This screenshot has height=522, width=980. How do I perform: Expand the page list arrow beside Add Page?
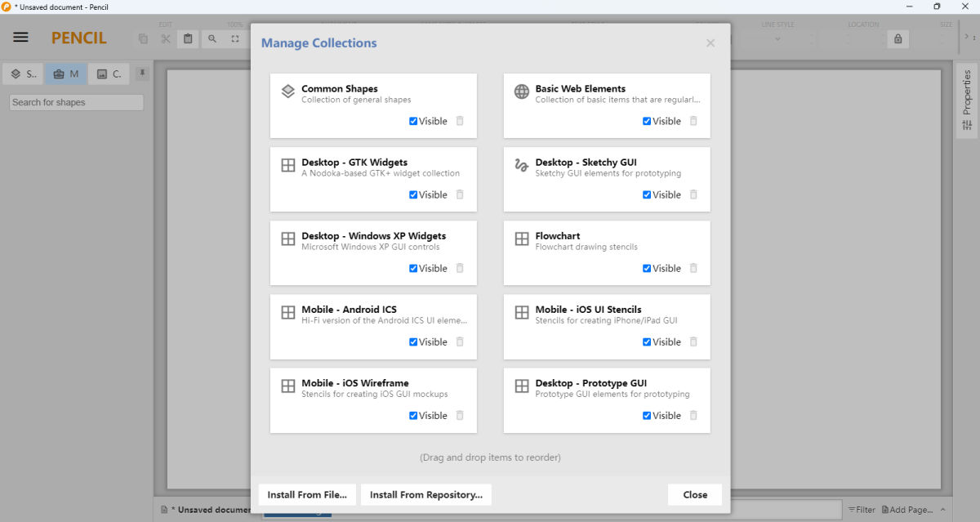click(x=943, y=510)
